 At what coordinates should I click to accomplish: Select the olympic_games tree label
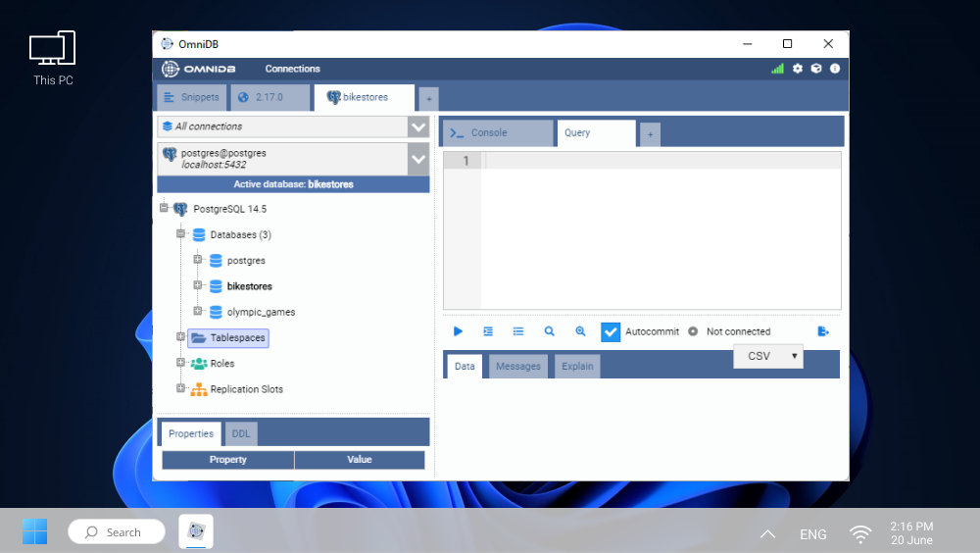tap(262, 312)
